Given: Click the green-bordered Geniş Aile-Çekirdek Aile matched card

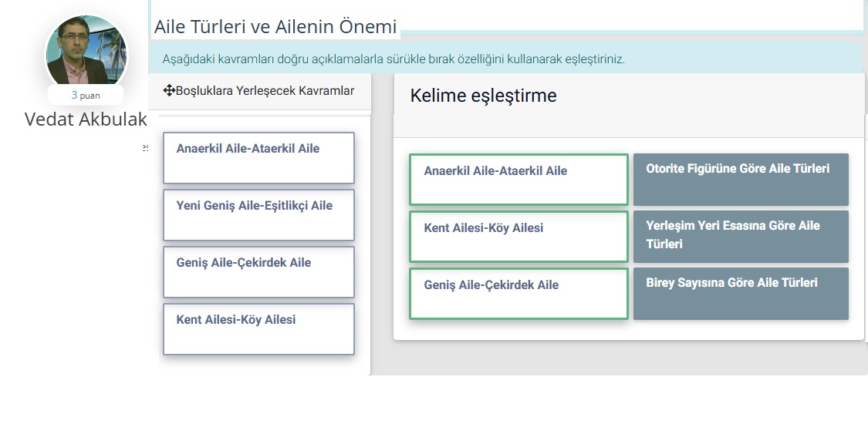Looking at the screenshot, I should pos(518,293).
